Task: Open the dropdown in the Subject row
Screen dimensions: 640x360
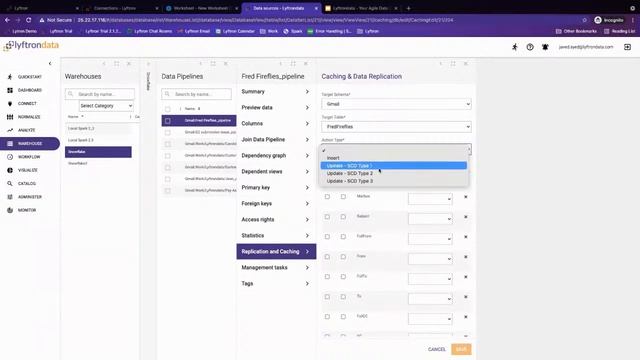Action: click(x=430, y=219)
